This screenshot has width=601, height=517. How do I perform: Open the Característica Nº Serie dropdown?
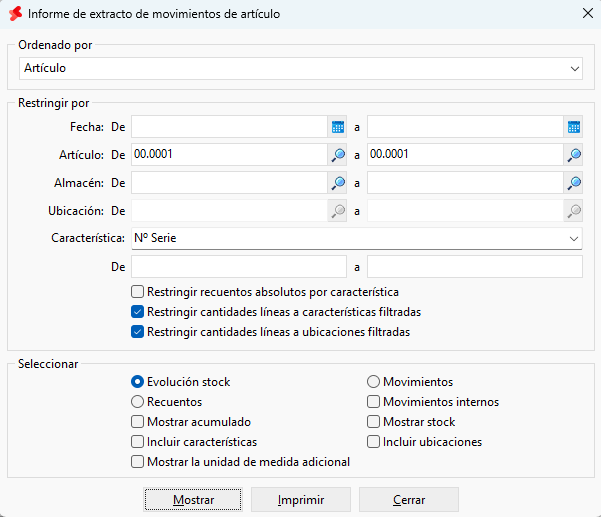(357, 238)
